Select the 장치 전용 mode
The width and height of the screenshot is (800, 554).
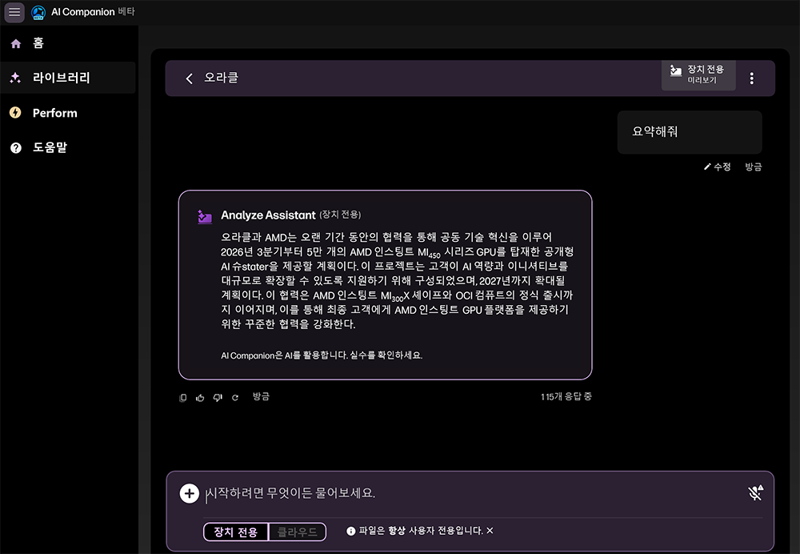pos(236,532)
